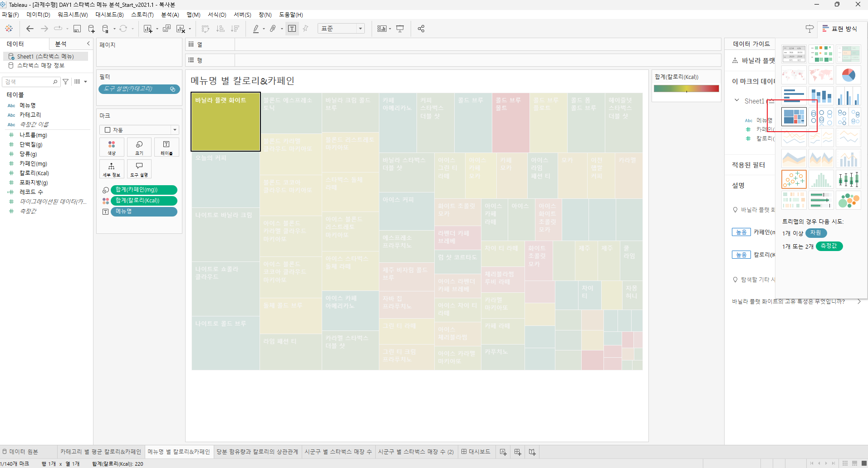The width and height of the screenshot is (868, 468).
Task: Open the clear sheet dropdown arrow
Action: [190, 29]
